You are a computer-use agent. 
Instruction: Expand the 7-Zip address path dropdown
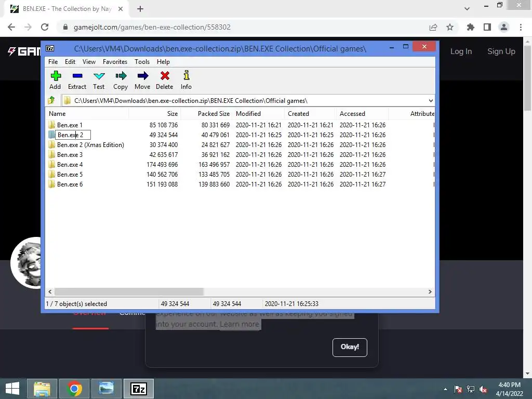[431, 100]
